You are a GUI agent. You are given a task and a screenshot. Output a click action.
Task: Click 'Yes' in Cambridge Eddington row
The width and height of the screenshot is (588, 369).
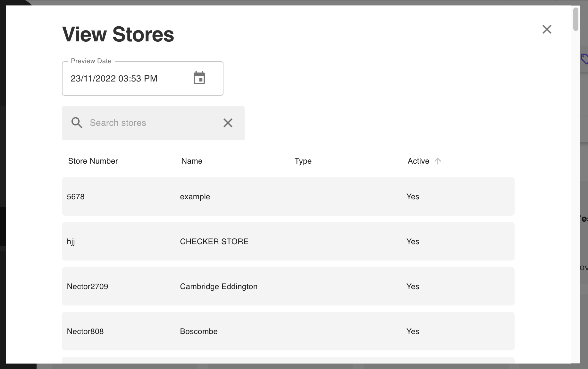[x=413, y=287]
